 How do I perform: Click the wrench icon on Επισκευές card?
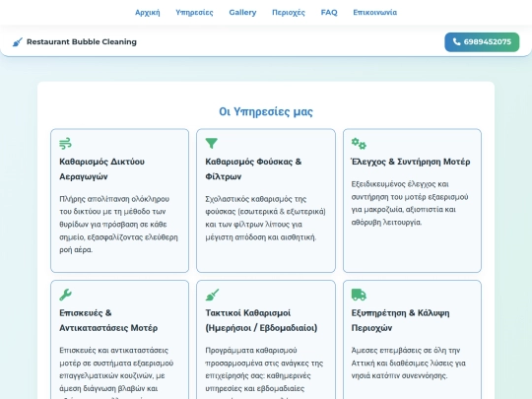(65, 295)
